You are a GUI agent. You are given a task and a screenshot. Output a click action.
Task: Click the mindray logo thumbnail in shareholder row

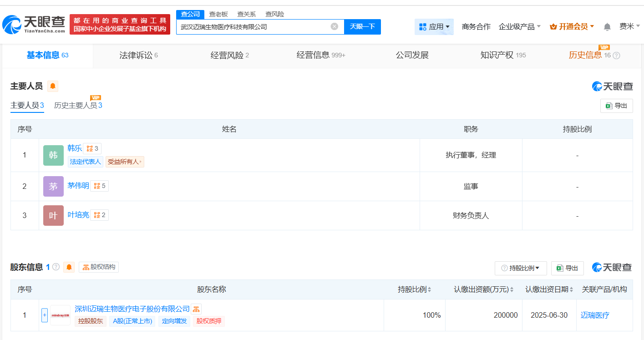tap(60, 315)
